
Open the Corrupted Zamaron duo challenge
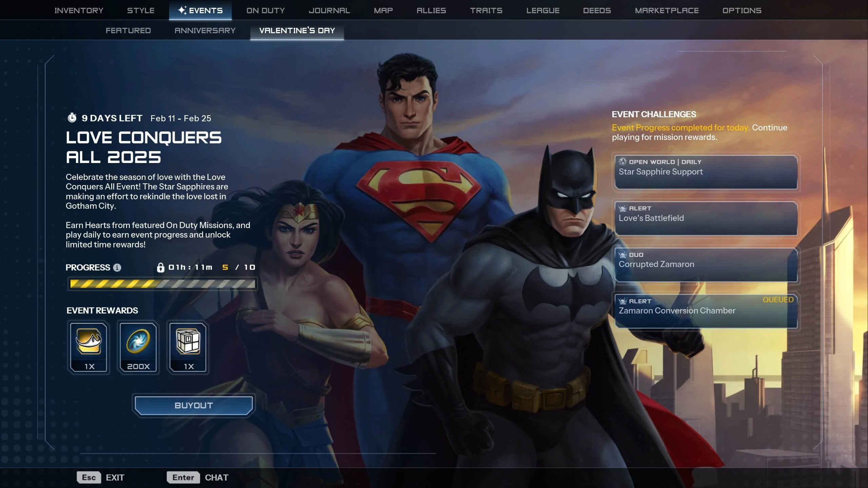click(x=706, y=265)
